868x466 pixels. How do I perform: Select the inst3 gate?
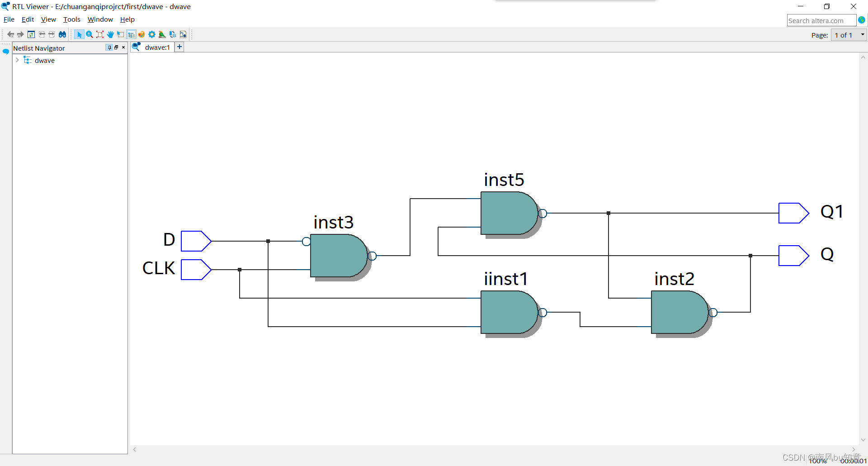pyautogui.click(x=339, y=256)
